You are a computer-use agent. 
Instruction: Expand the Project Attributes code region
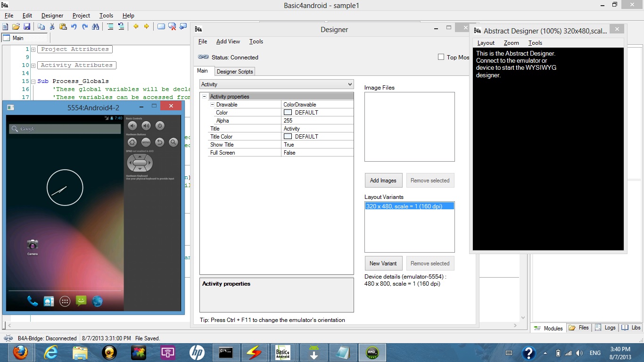(x=33, y=49)
